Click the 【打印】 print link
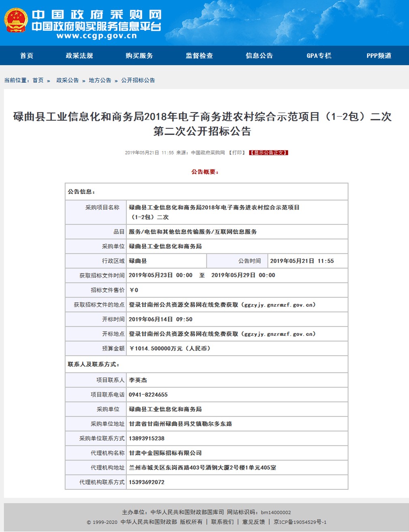The height and width of the screenshot is (532, 409). [237, 153]
